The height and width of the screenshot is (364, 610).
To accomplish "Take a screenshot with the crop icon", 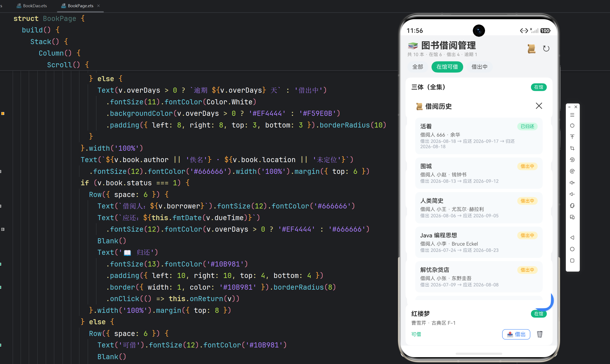I will coord(572,148).
